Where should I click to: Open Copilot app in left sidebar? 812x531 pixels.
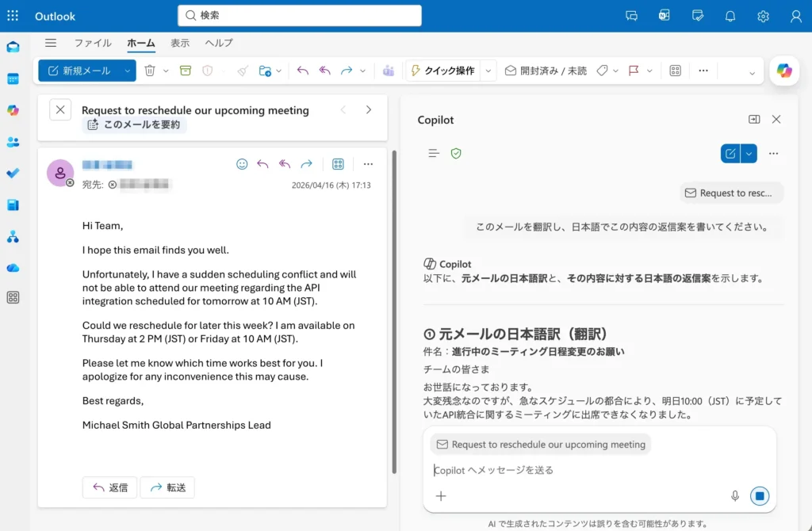click(x=13, y=110)
